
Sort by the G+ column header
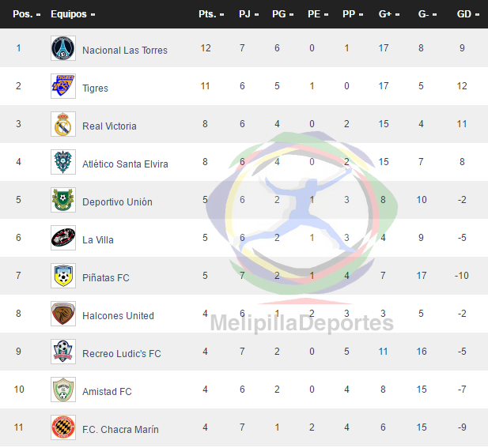pyautogui.click(x=388, y=14)
